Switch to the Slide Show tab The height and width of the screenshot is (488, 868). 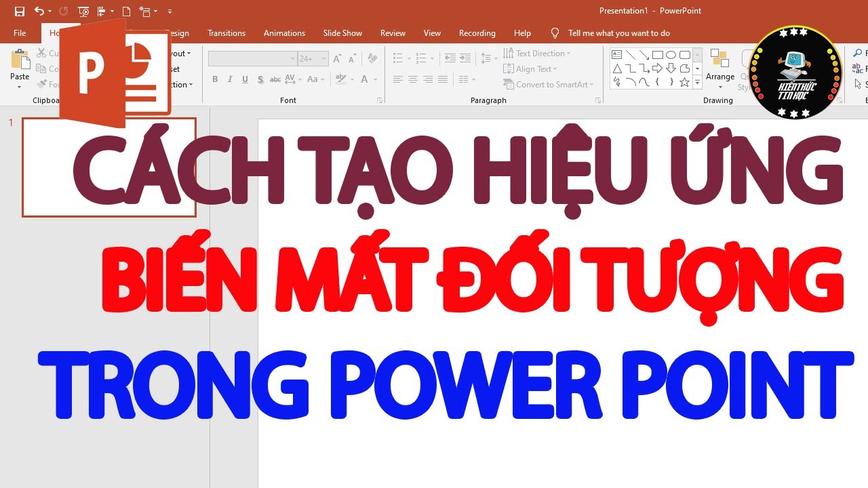pos(342,33)
